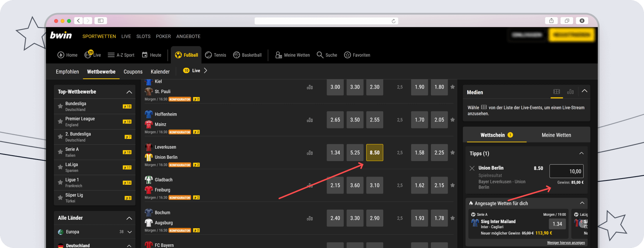Select odds 1.34 for Leverkusen win

[335, 153]
